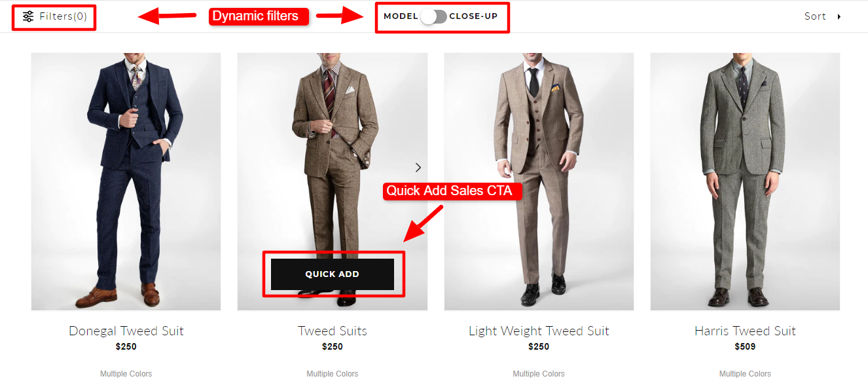The width and height of the screenshot is (868, 387).
Task: Follow the Tweed Suits title link
Action: click(x=333, y=331)
